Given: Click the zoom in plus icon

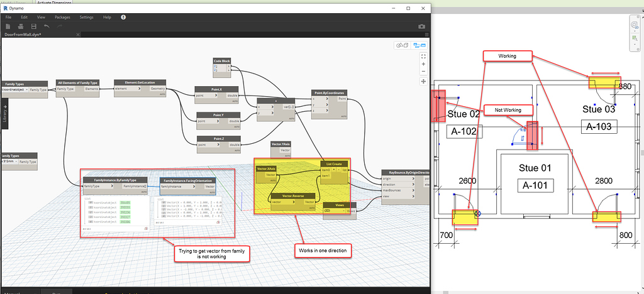Looking at the screenshot, I should click(x=422, y=65).
